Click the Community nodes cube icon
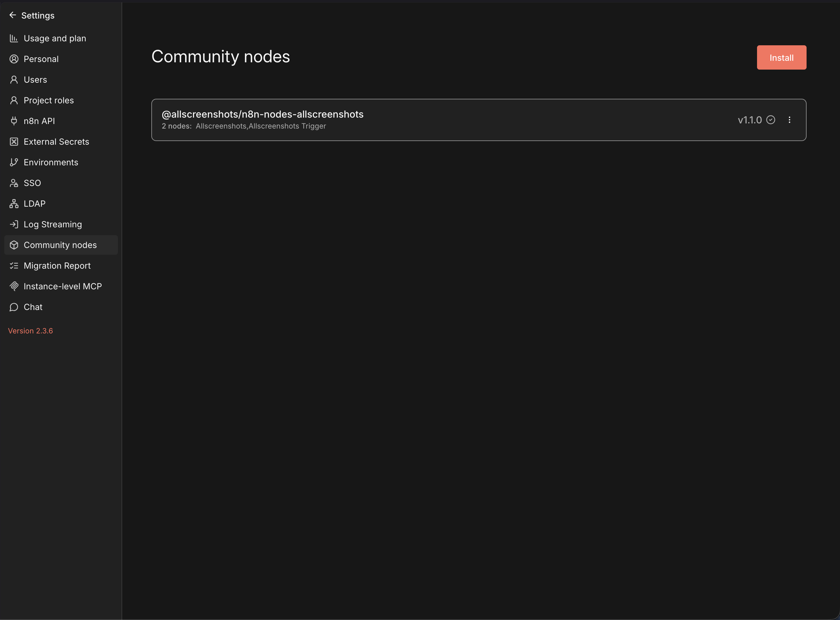 coord(14,245)
